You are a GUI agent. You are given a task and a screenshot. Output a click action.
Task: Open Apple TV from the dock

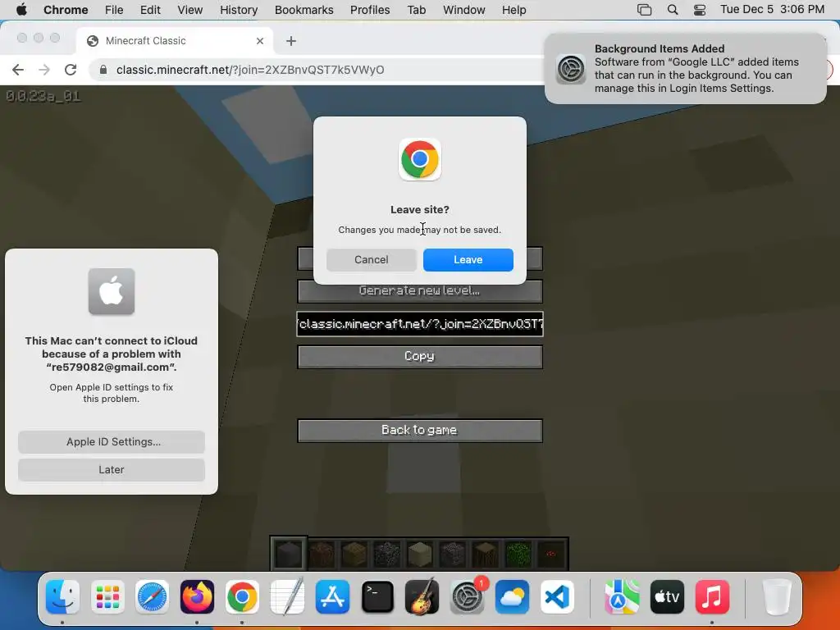coord(667,597)
